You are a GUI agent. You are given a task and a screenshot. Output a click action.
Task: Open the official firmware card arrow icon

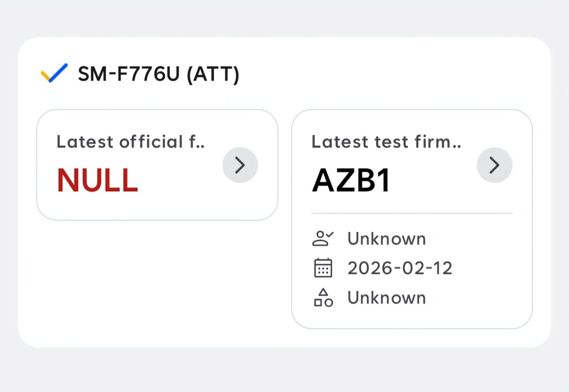tap(240, 164)
